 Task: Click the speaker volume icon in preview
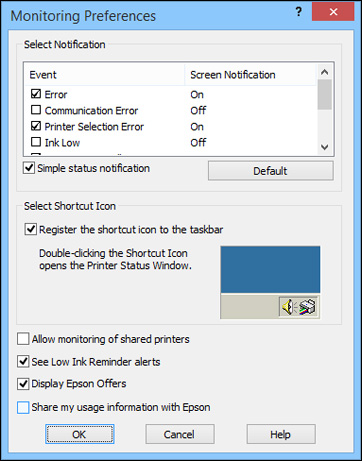[288, 307]
